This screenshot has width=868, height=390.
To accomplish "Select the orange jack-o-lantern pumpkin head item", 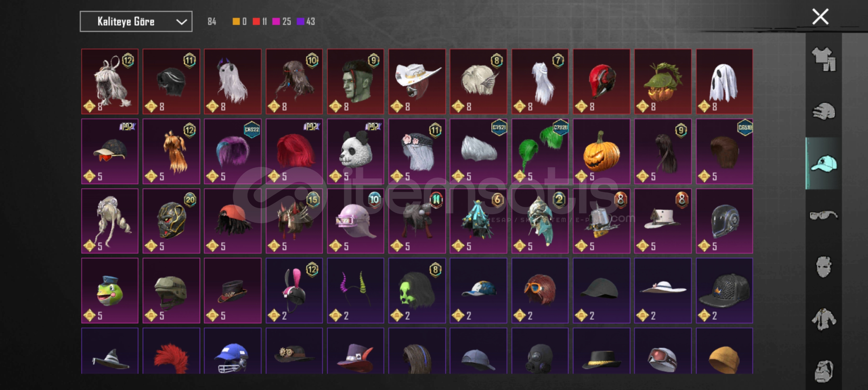I will tap(602, 151).
